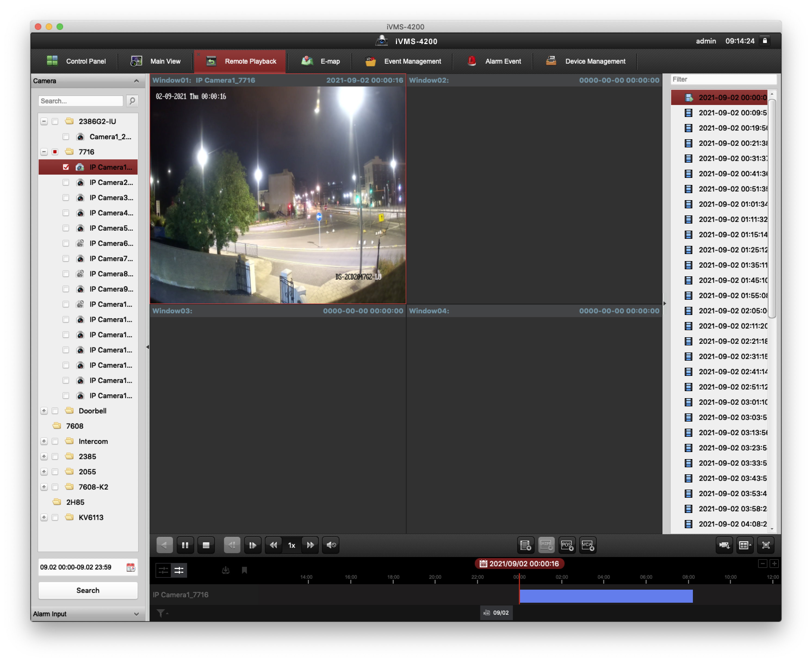Image resolution: width=812 pixels, height=662 pixels.
Task: Click the full screen icon
Action: (765, 545)
